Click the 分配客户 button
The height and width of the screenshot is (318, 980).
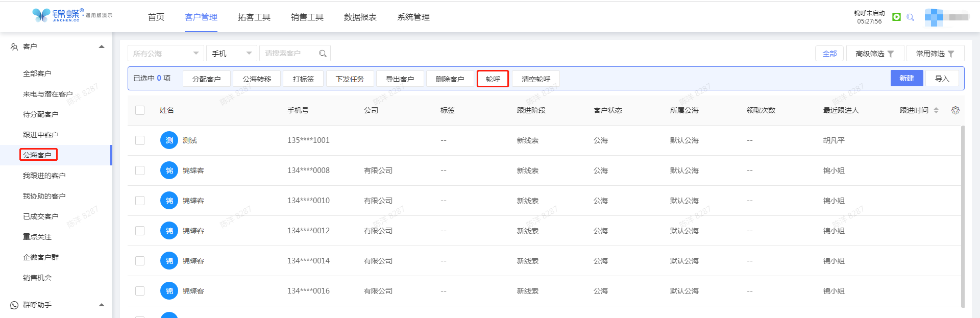click(207, 79)
